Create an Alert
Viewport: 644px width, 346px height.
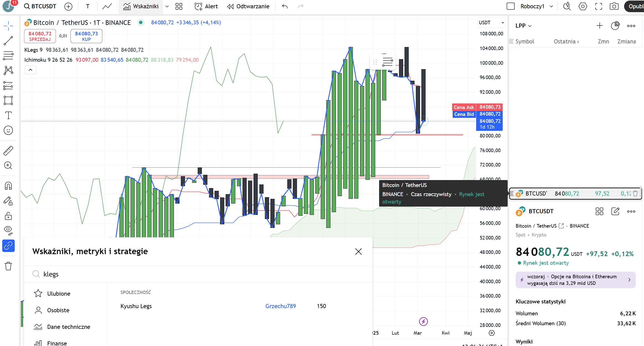pyautogui.click(x=206, y=6)
